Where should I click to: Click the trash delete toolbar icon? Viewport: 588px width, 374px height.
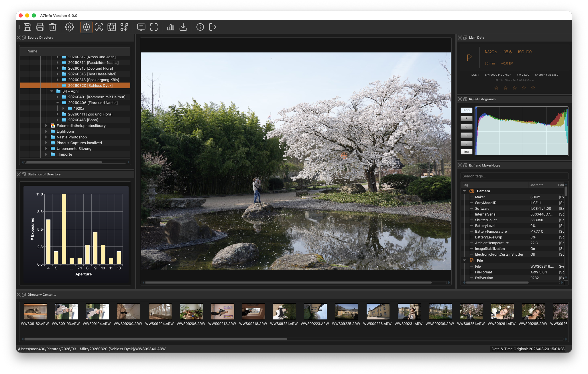pyautogui.click(x=53, y=27)
